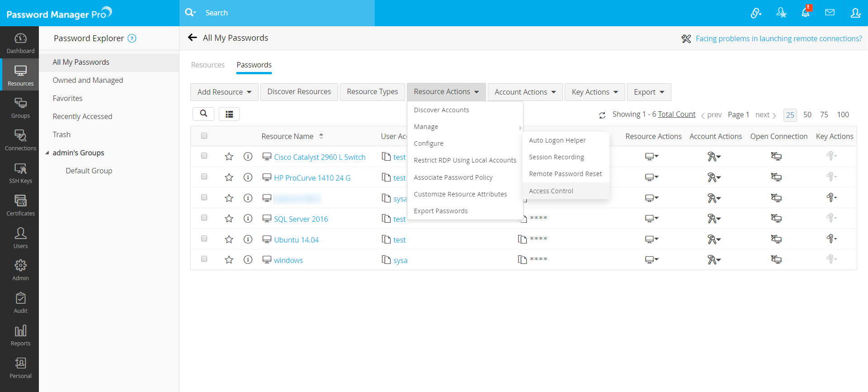Image resolution: width=868 pixels, height=392 pixels.
Task: Open the Account Actions toolbar dropdown
Action: (x=525, y=92)
